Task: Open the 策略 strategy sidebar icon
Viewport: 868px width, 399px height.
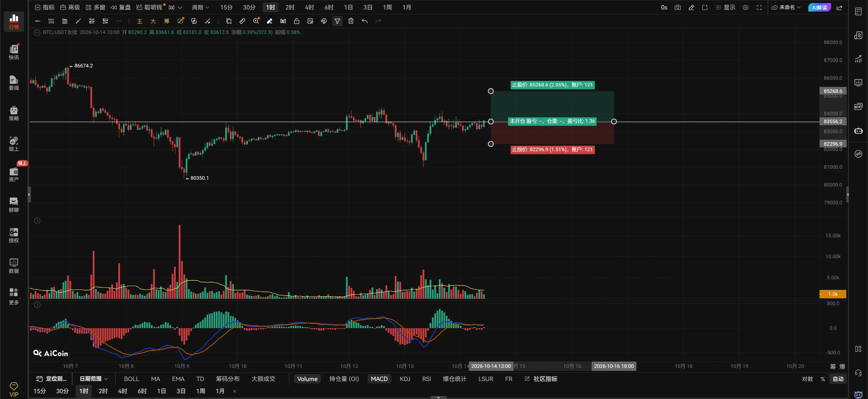Action: click(x=14, y=113)
